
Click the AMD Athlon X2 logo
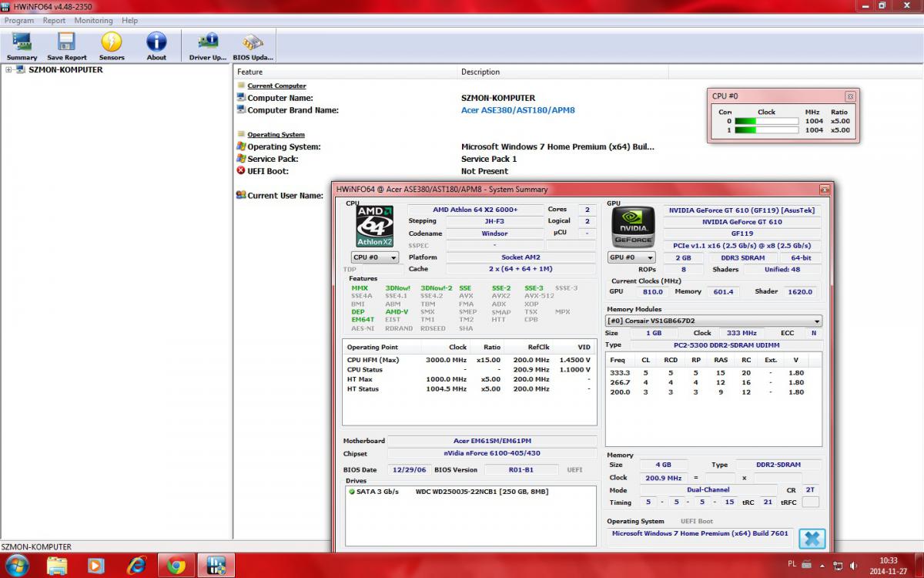pyautogui.click(x=375, y=227)
